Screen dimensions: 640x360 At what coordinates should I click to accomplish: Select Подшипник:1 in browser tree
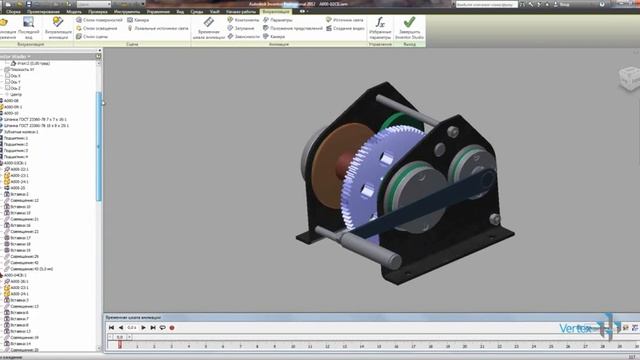15,138
